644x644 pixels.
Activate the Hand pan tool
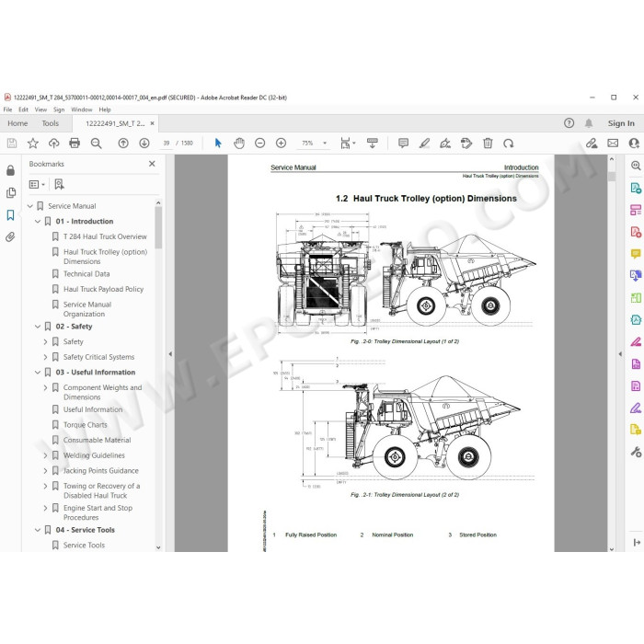(x=239, y=143)
